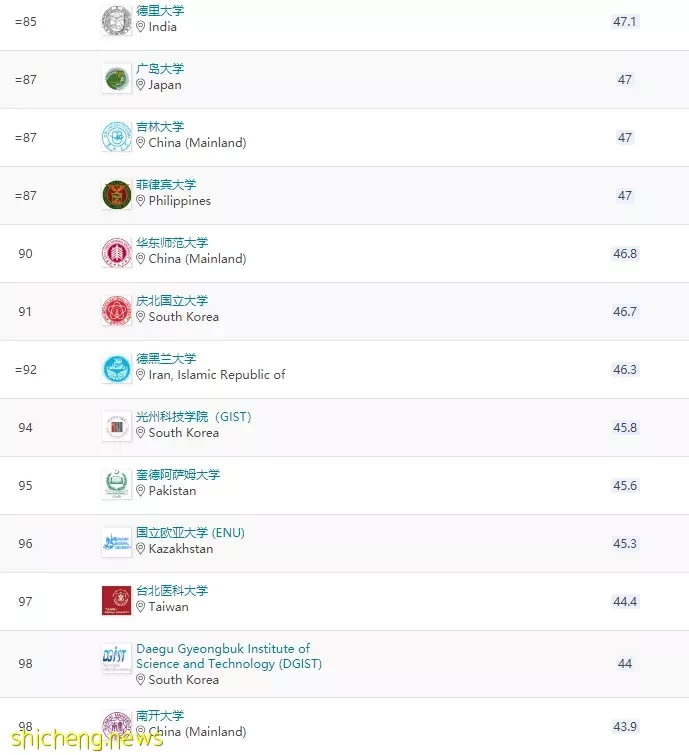Click the 吉林大学 blue emblem
The image size is (689, 755).
pyautogui.click(x=117, y=137)
